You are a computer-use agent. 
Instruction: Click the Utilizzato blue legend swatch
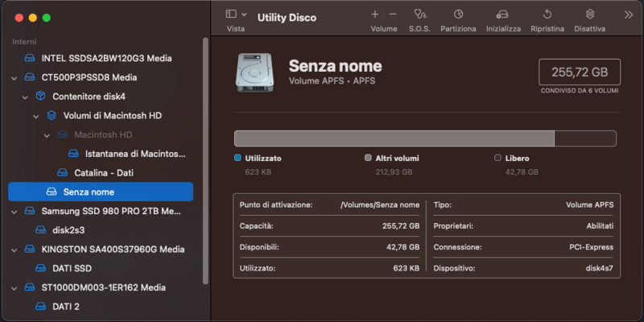click(237, 158)
